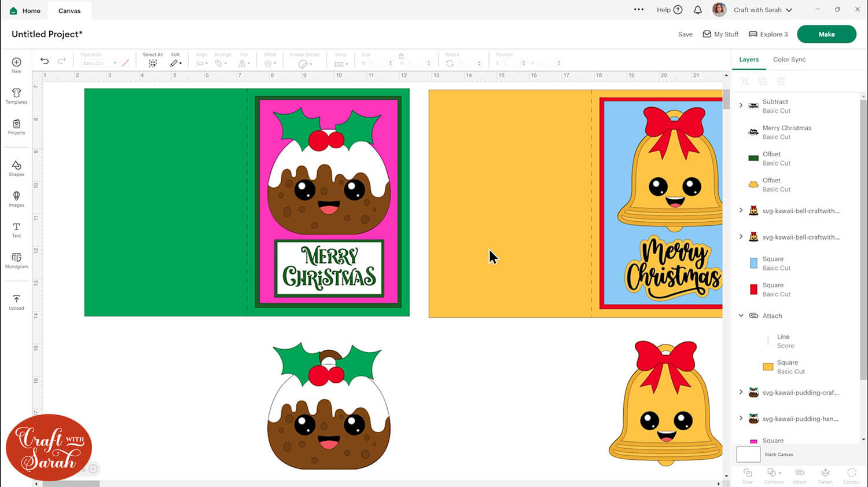Switch to the Home tab
868x487 pixels.
tap(25, 10)
